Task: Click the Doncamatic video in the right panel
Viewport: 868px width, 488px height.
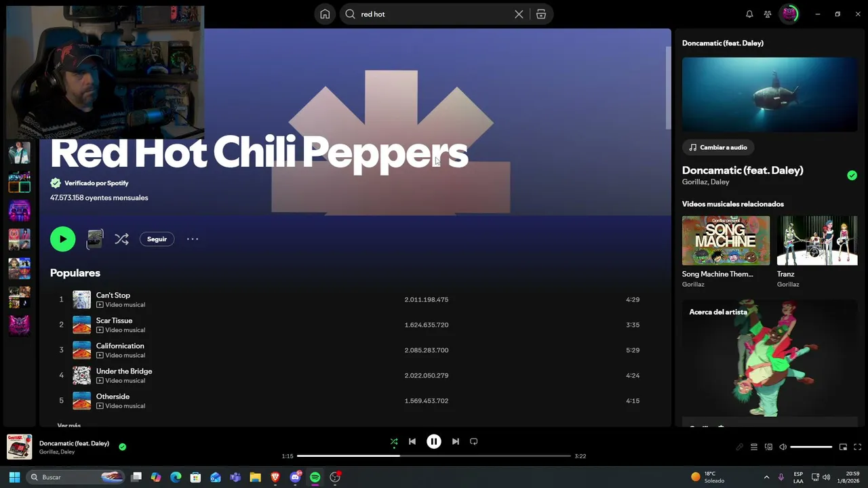Action: (x=770, y=94)
